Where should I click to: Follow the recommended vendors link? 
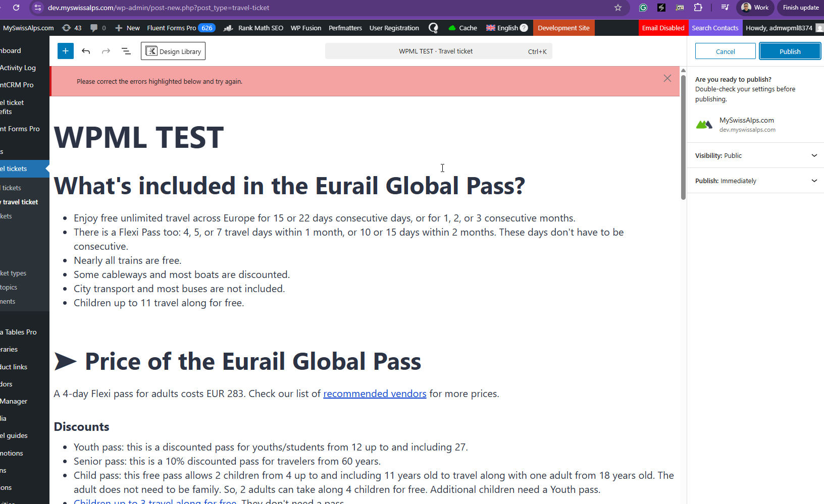375,394
